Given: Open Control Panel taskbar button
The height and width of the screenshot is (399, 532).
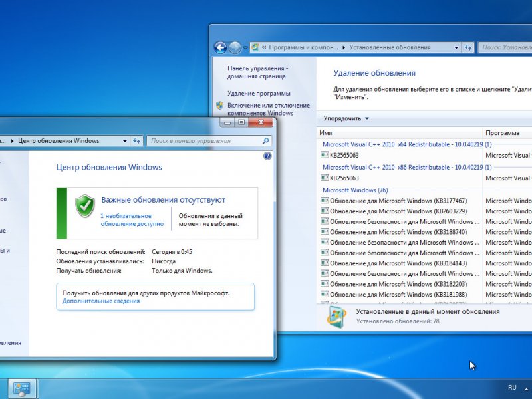Looking at the screenshot, I should 21,389.
